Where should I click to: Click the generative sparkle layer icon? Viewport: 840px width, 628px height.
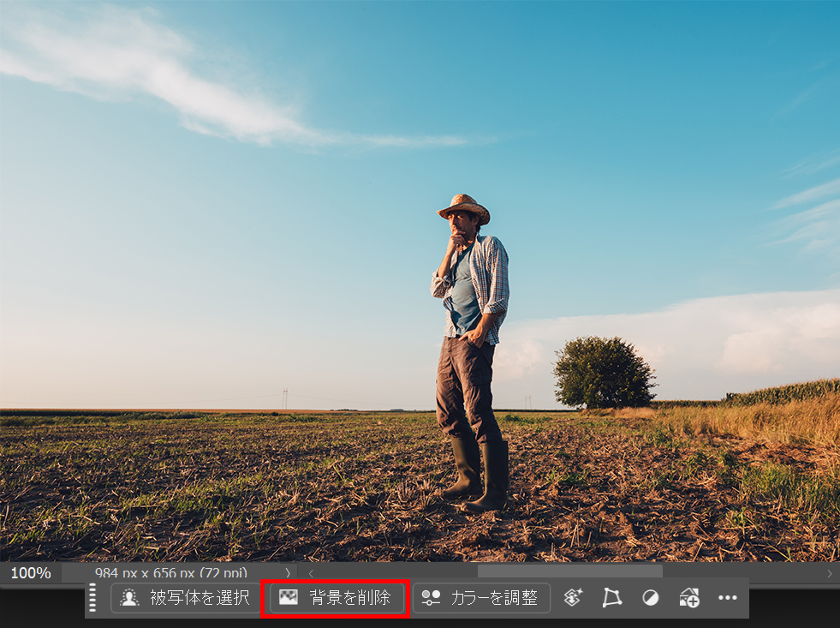click(x=573, y=598)
